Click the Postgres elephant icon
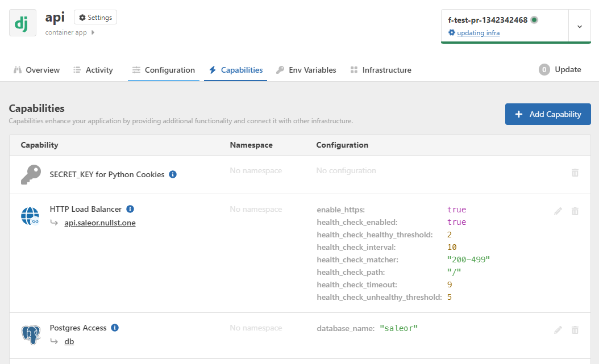This screenshot has height=364, width=599. pyautogui.click(x=31, y=334)
